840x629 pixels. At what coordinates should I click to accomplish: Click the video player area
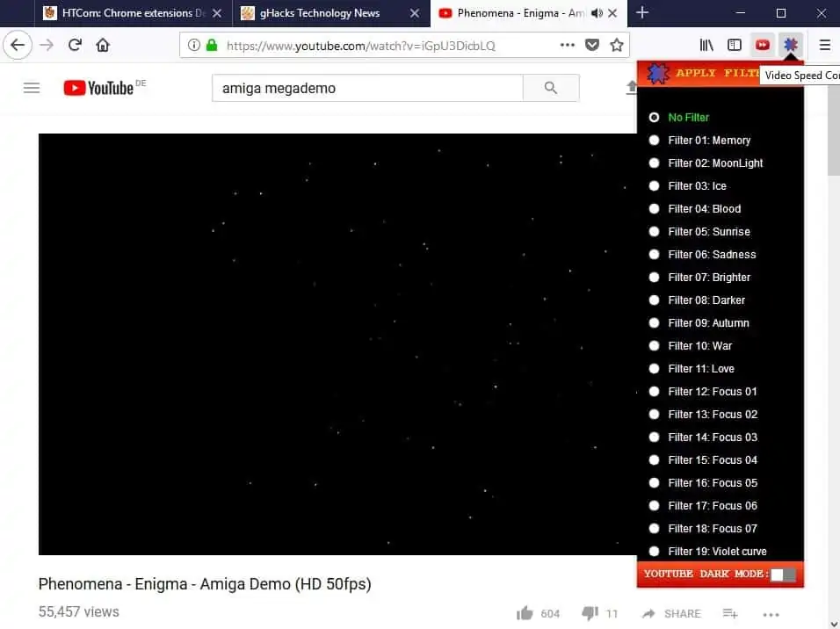tap(337, 344)
